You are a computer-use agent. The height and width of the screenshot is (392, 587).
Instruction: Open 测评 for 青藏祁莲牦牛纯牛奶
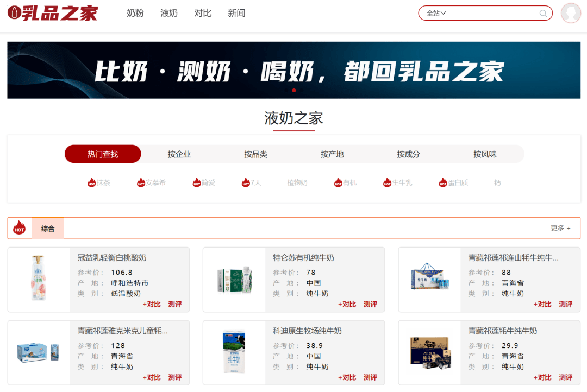pyautogui.click(x=566, y=377)
